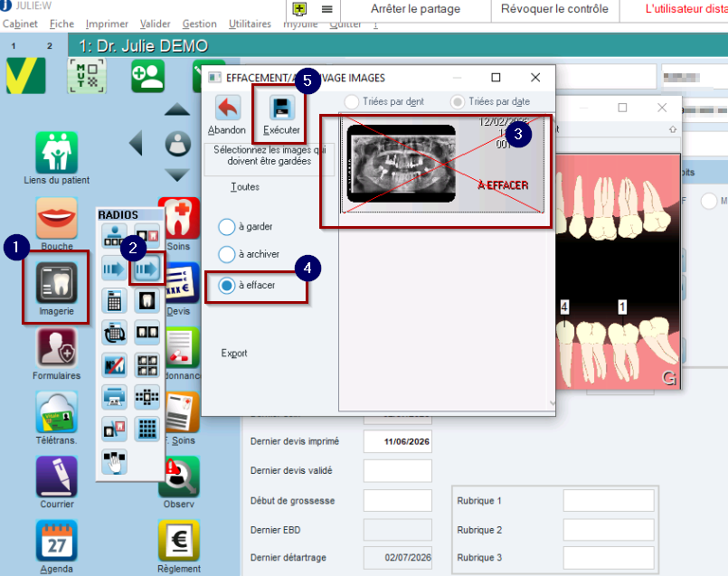The width and height of the screenshot is (728, 576).
Task: Open the Imprimer menu
Action: click(107, 24)
